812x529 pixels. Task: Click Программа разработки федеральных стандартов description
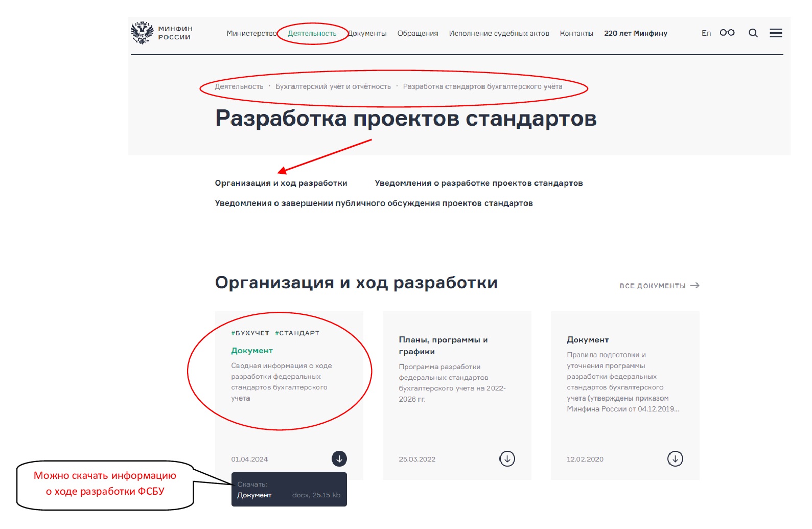click(452, 383)
